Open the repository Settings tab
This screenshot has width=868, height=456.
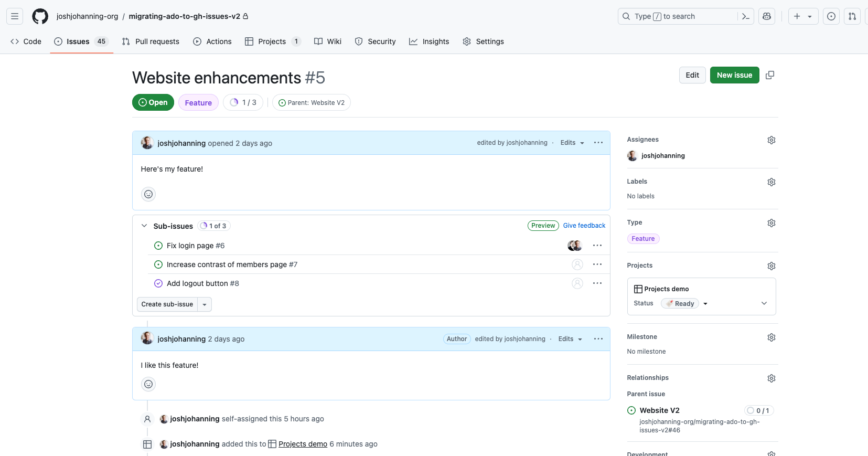click(x=484, y=41)
